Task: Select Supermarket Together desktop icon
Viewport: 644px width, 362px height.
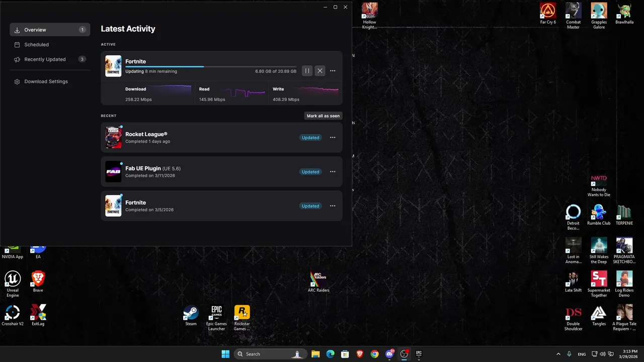Action: pos(599,284)
